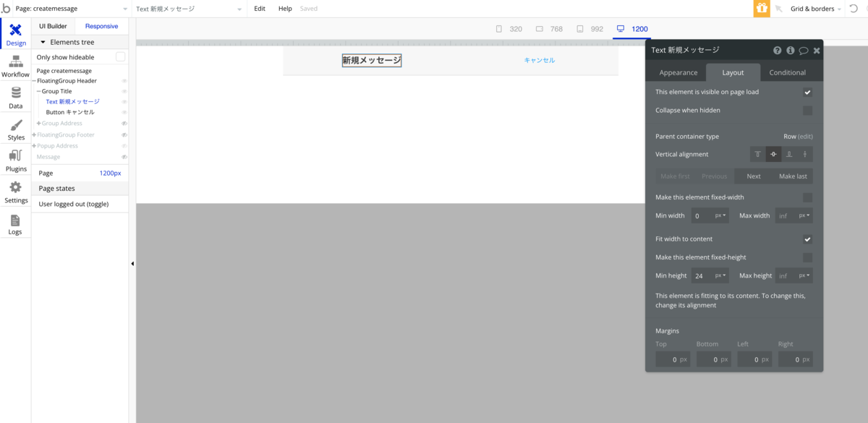Viewport: 868px width, 423px height.
Task: Switch to the Responsive tab
Action: tap(101, 26)
